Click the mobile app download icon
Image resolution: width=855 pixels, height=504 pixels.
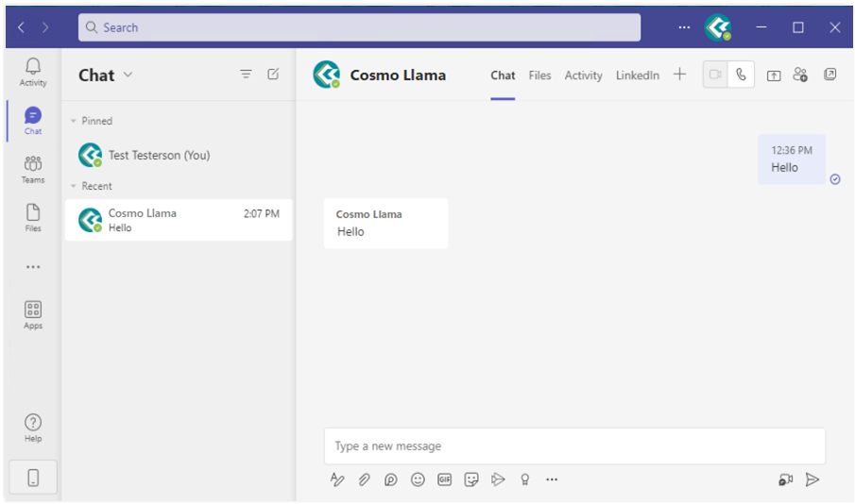point(33,478)
